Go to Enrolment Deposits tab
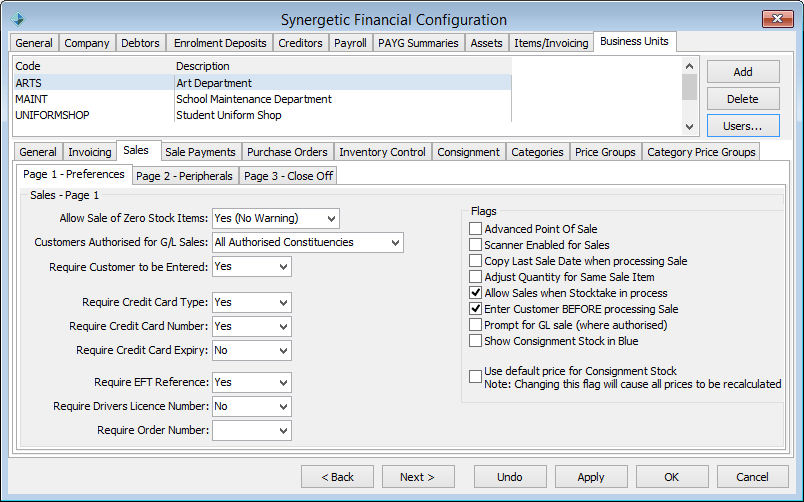The height and width of the screenshot is (502, 804). point(220,43)
